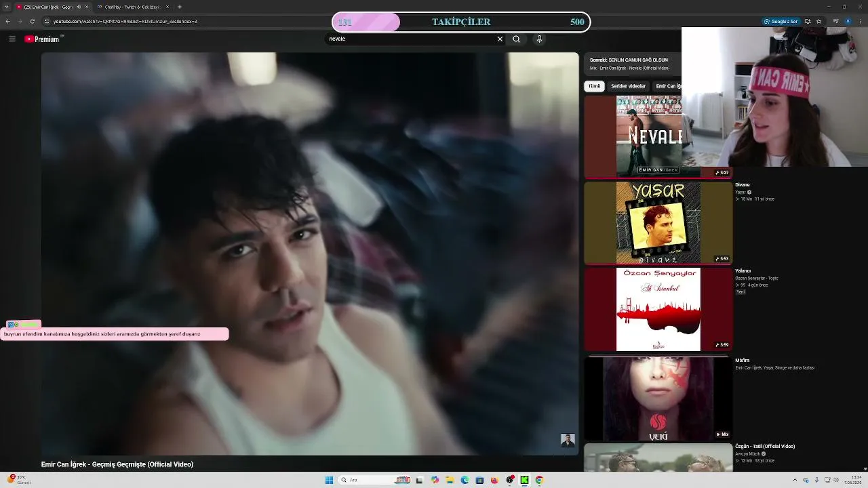
Task: Open the Yaşar channel name link
Action: tap(741, 192)
